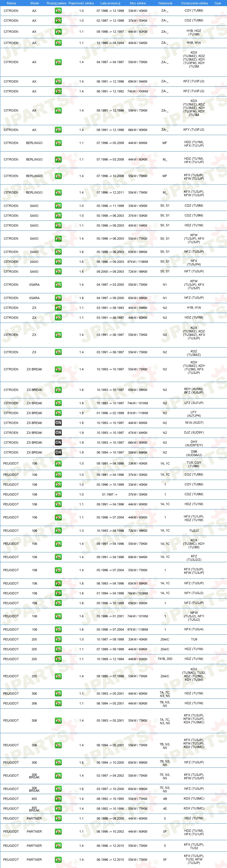Click diesel ON icon for ZX Break 47kW/64KM
Screen dimensions: 227x868
point(58,433)
